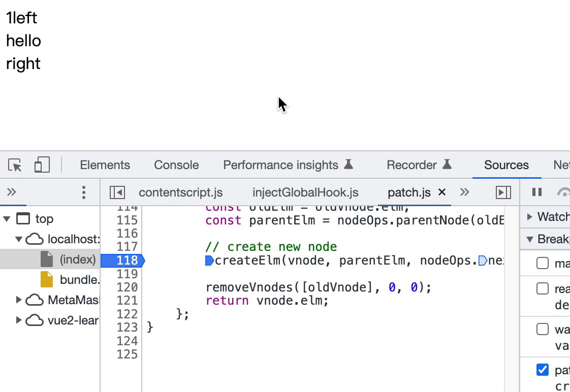Image resolution: width=570 pixels, height=392 pixels.
Task: Click the MetaMask cloud icon
Action: (x=35, y=300)
